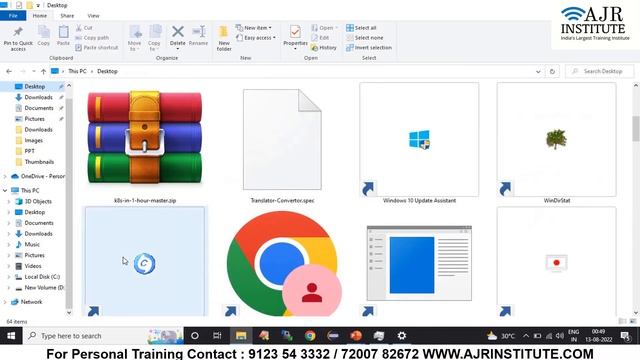This screenshot has width=640, height=360.
Task: Select Videos under This PC
Action: pos(33,266)
